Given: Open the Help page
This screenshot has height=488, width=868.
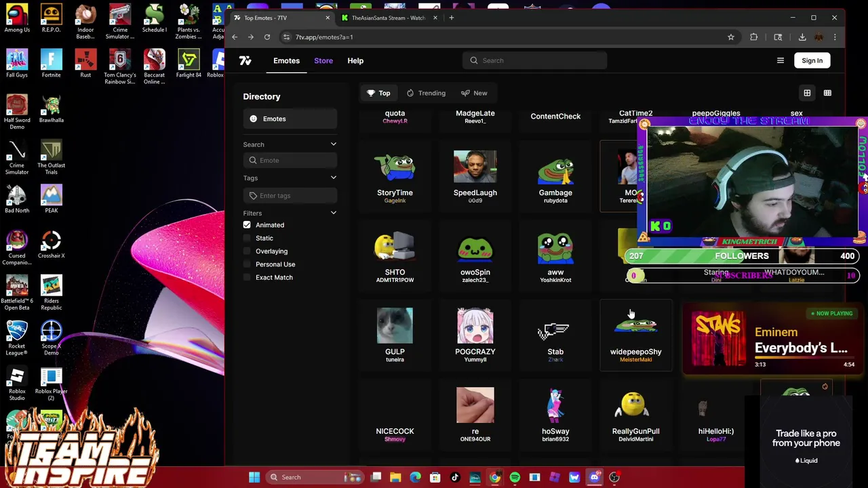Looking at the screenshot, I should pyautogui.click(x=355, y=60).
